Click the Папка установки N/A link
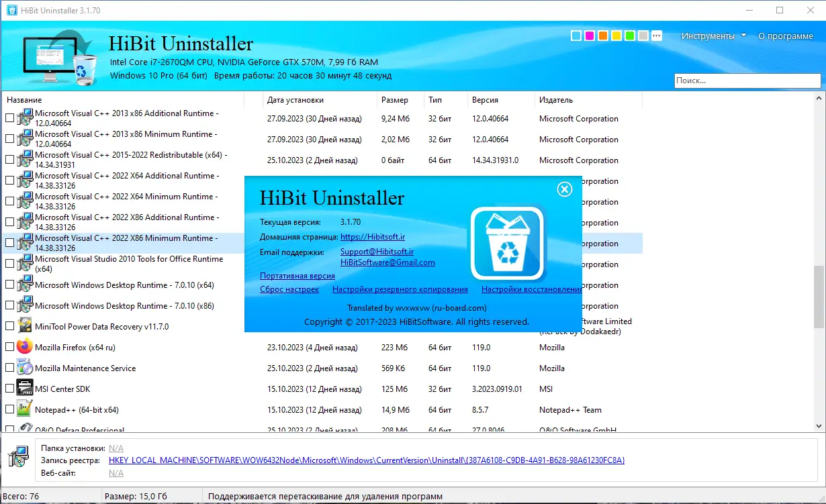The image size is (826, 504). coord(116,448)
